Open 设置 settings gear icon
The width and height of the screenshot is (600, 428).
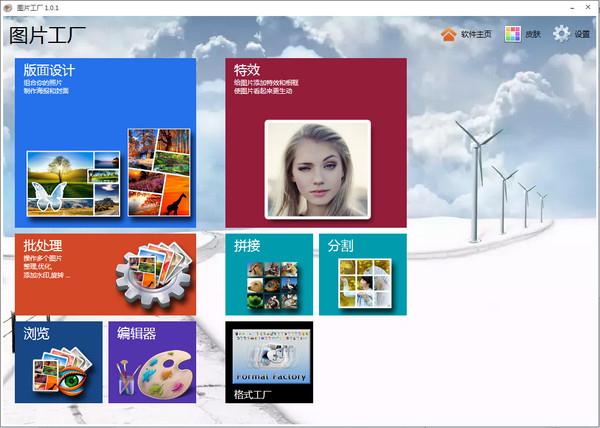coord(561,35)
